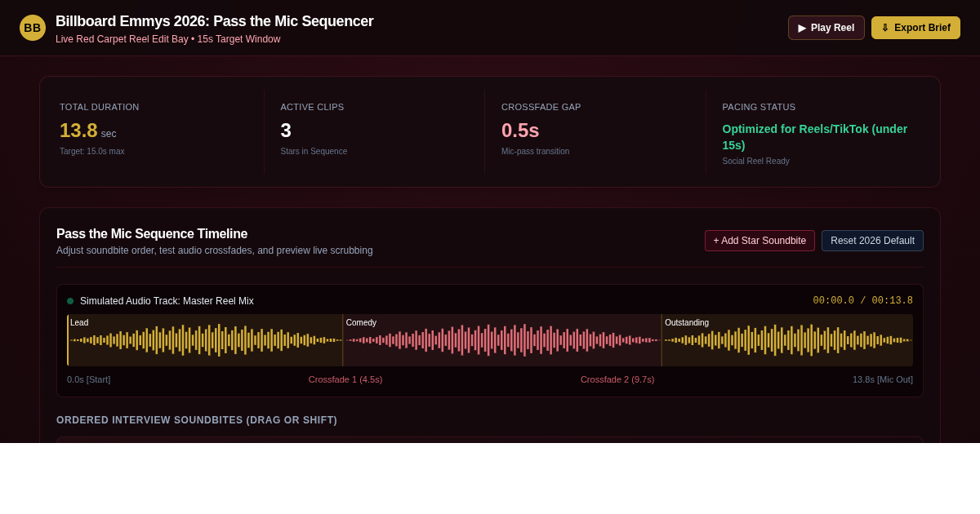Click the Mic-pass transition caption
The width and height of the screenshot is (980, 514).
[x=536, y=152]
